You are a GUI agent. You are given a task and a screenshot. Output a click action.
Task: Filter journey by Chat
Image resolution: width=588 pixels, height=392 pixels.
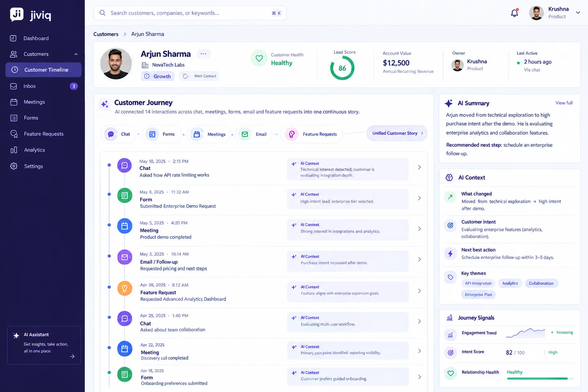(x=119, y=134)
